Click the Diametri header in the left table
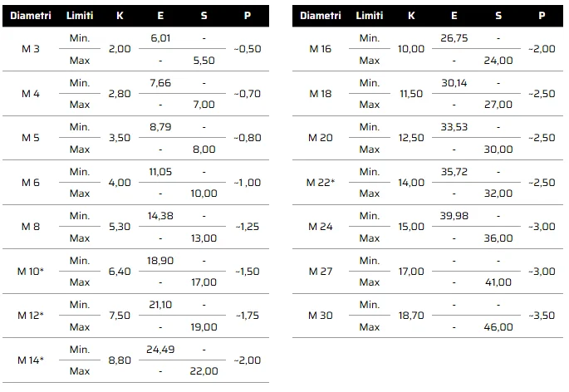This screenshot has width=569, height=392. 31,16
